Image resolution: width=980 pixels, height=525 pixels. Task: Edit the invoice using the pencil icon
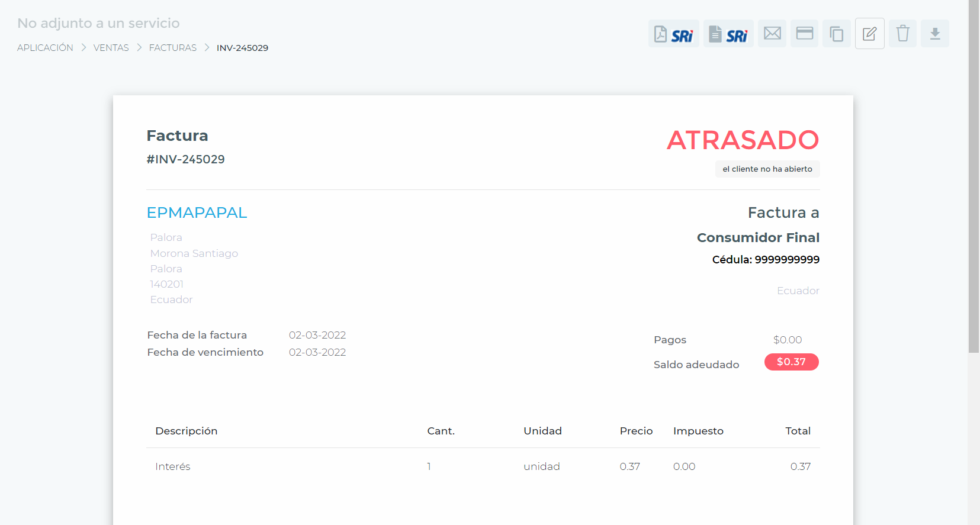pyautogui.click(x=869, y=34)
